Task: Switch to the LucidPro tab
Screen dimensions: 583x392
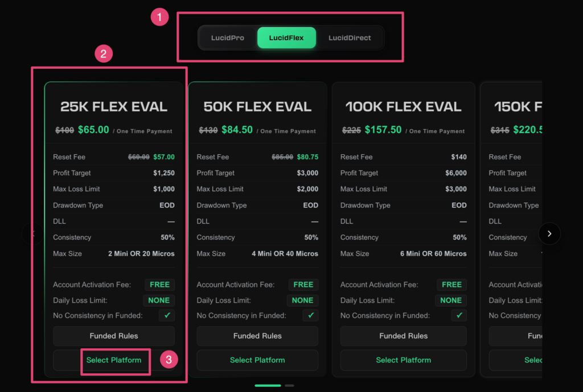Action: [x=228, y=38]
